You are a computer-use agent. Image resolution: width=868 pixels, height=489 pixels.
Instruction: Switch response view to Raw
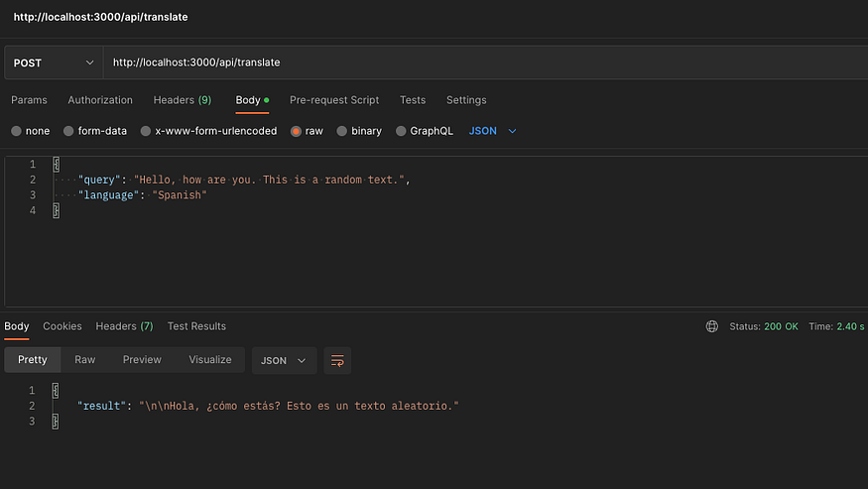click(85, 360)
